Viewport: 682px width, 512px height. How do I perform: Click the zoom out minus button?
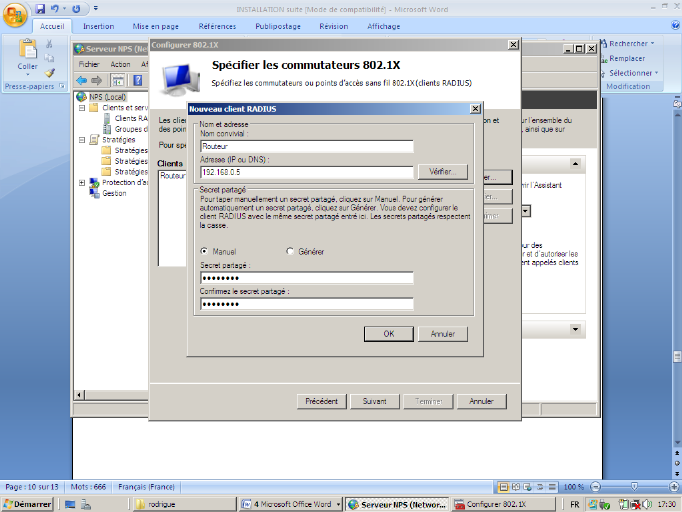(596, 487)
